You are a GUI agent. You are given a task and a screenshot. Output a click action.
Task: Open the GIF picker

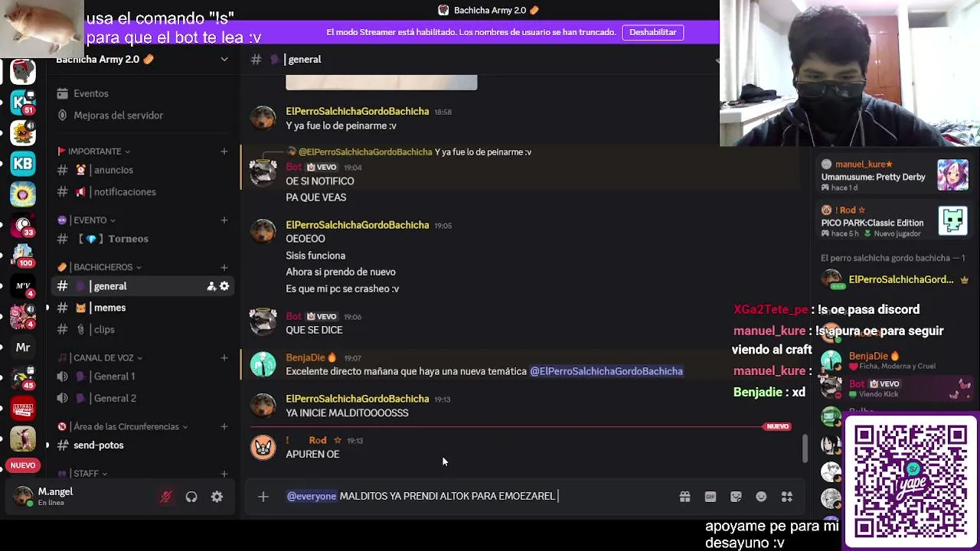(710, 497)
